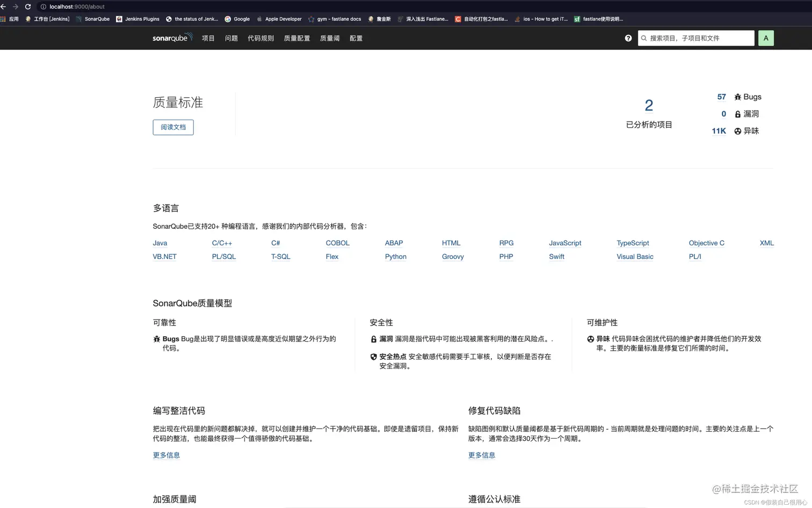Viewport: 812px width, 508px height.
Task: Open the 代码规则 menu item
Action: pos(261,38)
